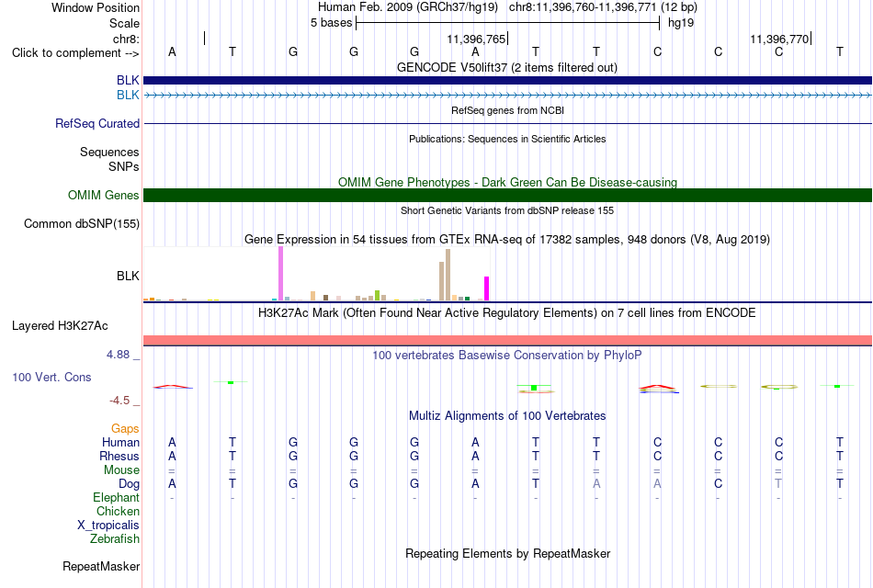Click the Elephant alignment row label

[116, 497]
